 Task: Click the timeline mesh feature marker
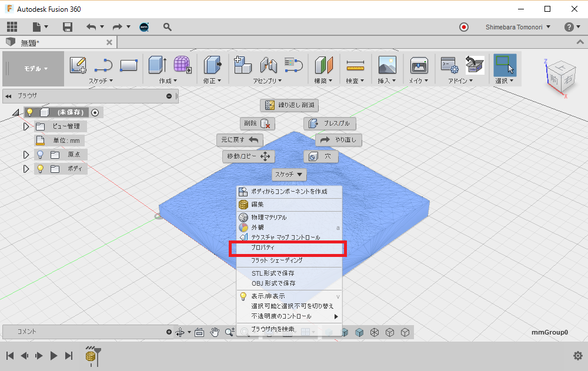point(91,356)
